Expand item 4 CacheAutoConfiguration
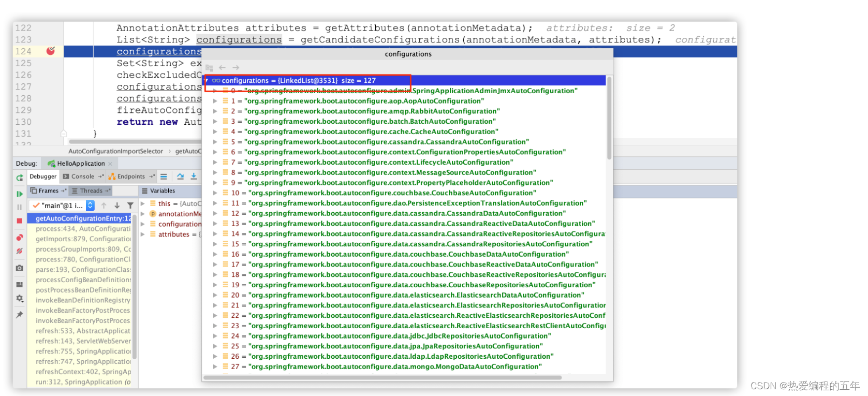Viewport: 868px width, 396px height. tap(215, 132)
